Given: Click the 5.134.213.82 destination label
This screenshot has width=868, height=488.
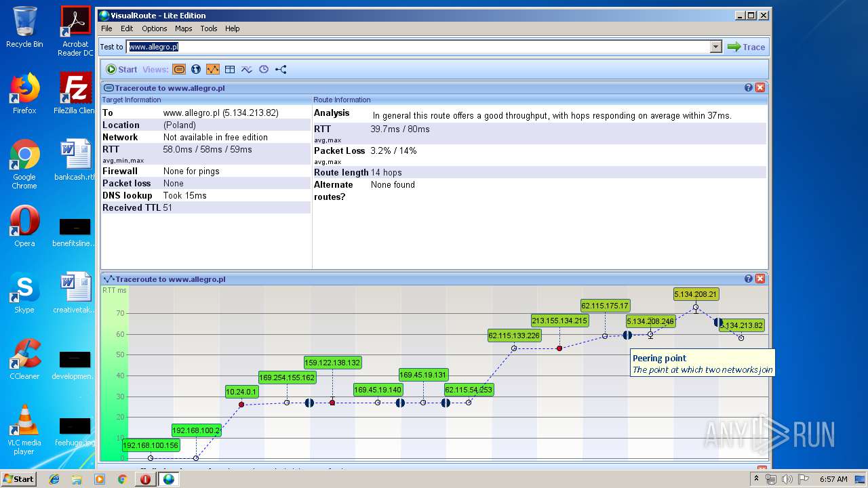Looking at the screenshot, I should point(742,325).
